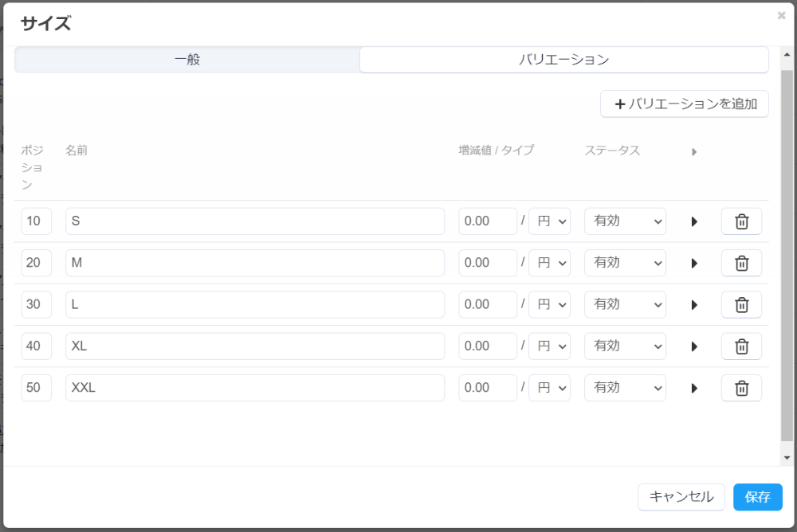Expand details arrow for XXL row
Viewport: 797px width, 532px height.
pos(694,388)
